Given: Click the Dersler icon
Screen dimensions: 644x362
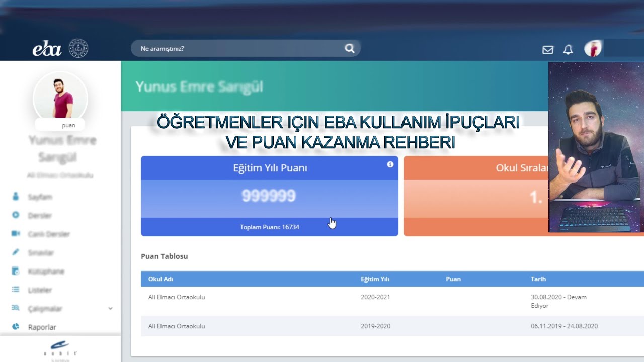Looking at the screenshot, I should [16, 215].
